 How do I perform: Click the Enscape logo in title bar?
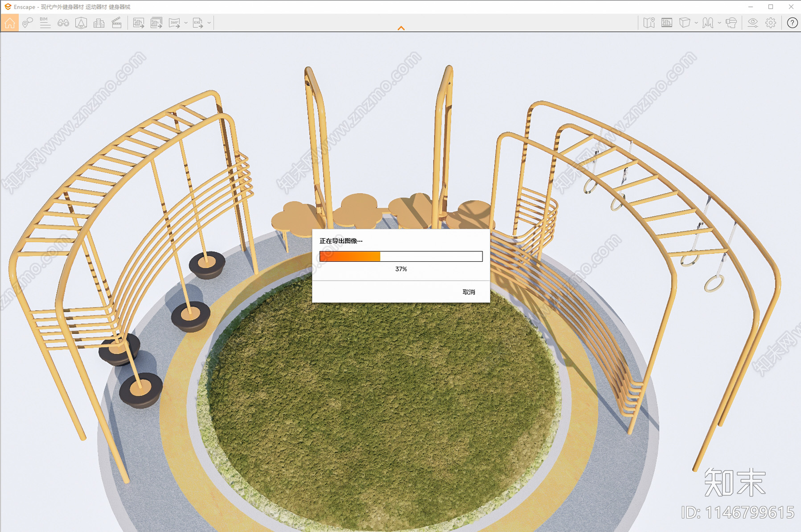8,7
